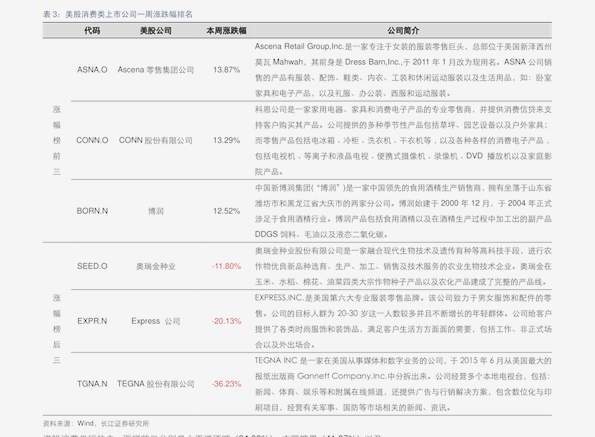Click description line starting 'DDGS 饲料'

(321, 234)
